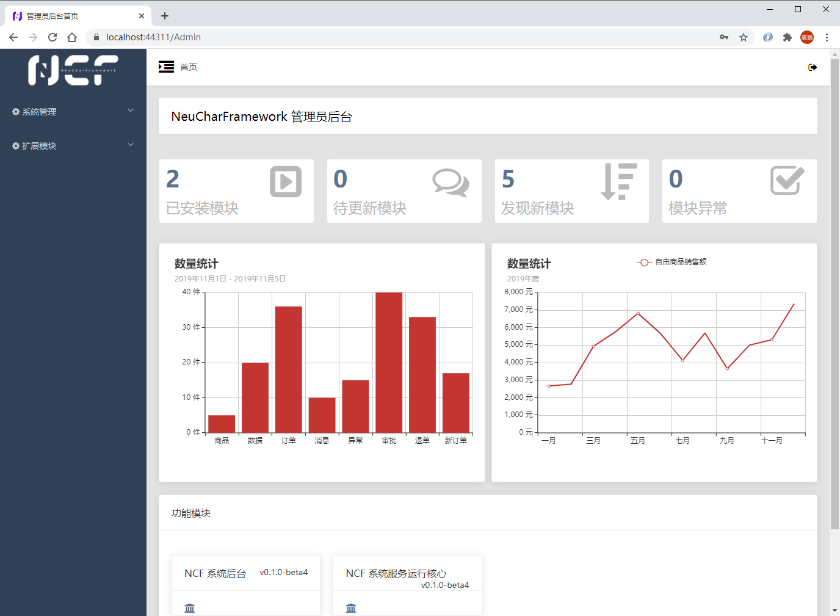Screen dimensions: 840x616
Task: Toggle the 自由商品销售额 legend series
Action: click(x=672, y=262)
